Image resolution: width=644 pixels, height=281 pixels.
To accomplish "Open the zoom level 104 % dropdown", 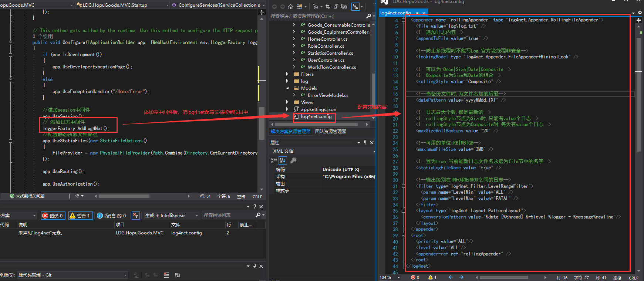I will 390,277.
